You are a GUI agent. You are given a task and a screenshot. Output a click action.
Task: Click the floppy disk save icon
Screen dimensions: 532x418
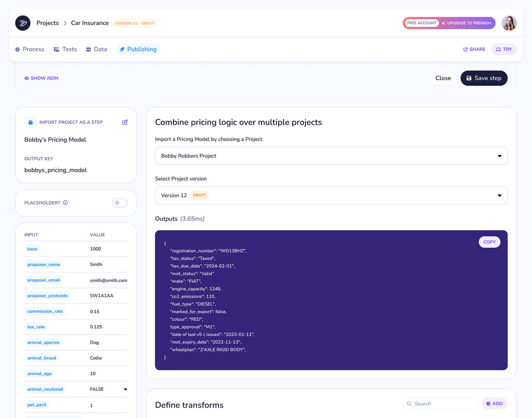[469, 78]
